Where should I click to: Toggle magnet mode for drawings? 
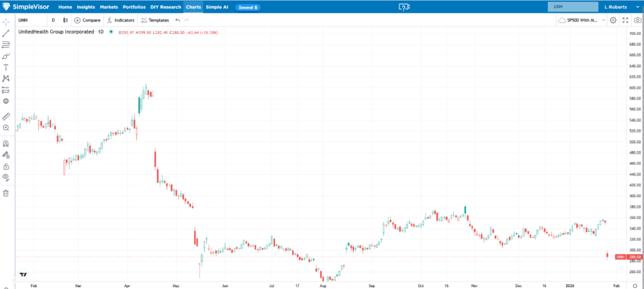tap(6, 144)
